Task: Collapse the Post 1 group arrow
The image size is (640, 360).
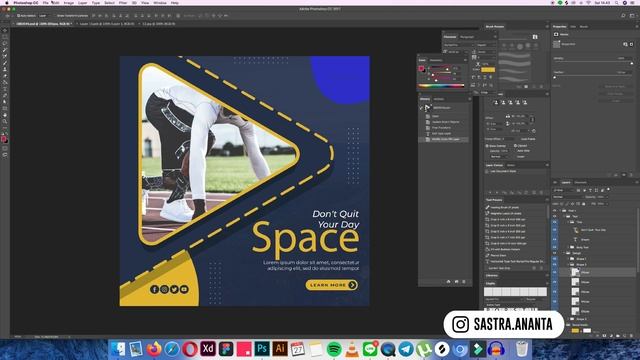Action: (x=560, y=211)
